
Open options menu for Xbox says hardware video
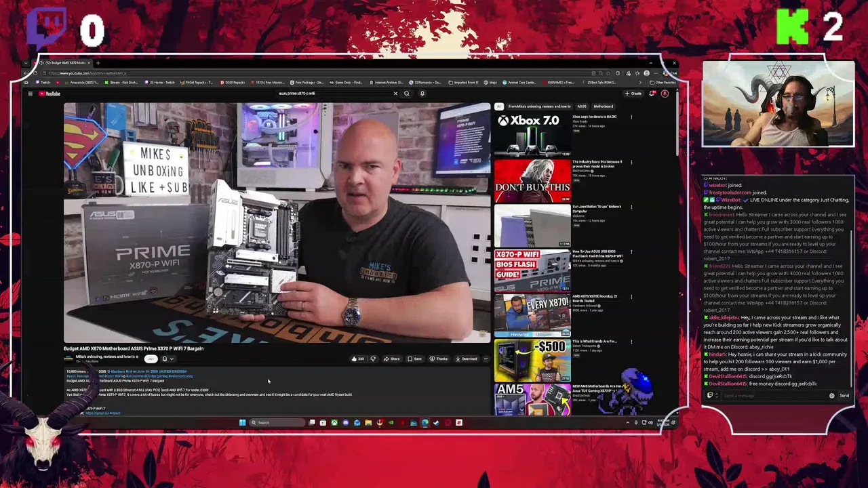(x=631, y=117)
